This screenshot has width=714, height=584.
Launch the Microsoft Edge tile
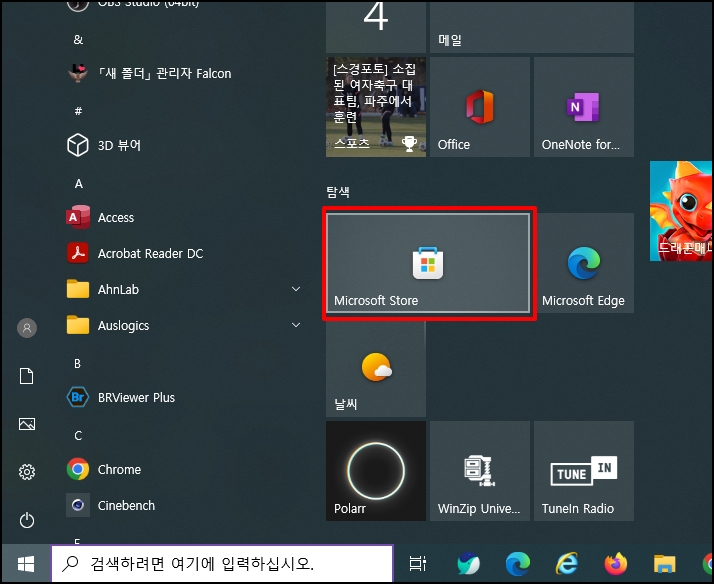(x=584, y=263)
